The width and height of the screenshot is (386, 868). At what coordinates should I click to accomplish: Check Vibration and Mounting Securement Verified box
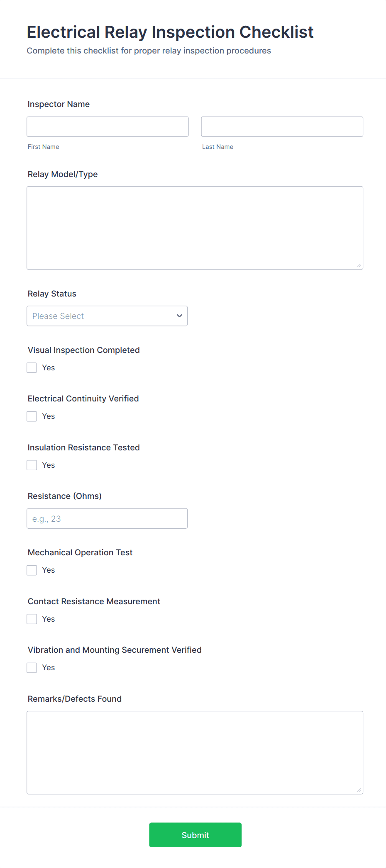pyautogui.click(x=32, y=668)
